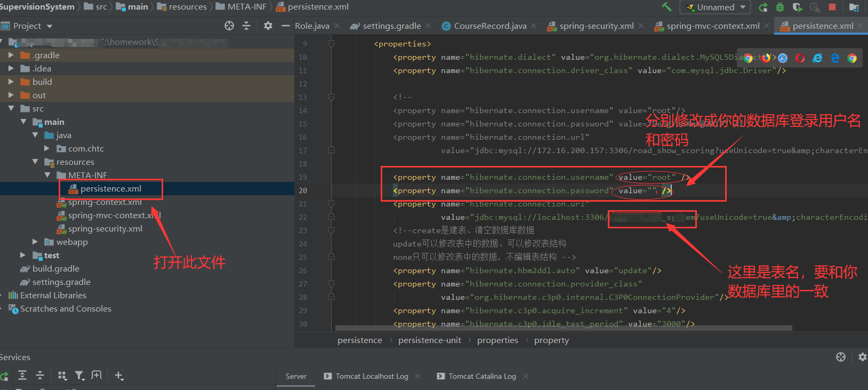Click the Services panel target icon
Viewport: 868px width, 390px height.
(x=841, y=357)
